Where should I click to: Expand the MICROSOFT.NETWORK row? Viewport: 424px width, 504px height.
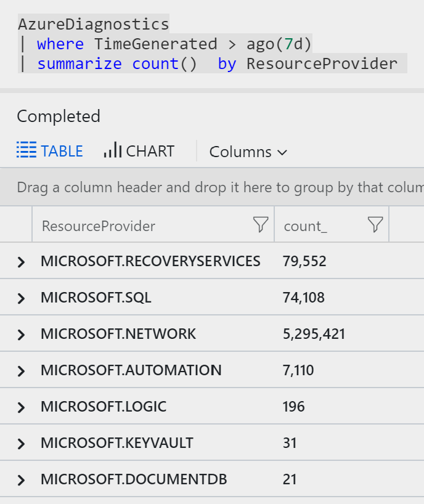point(21,335)
